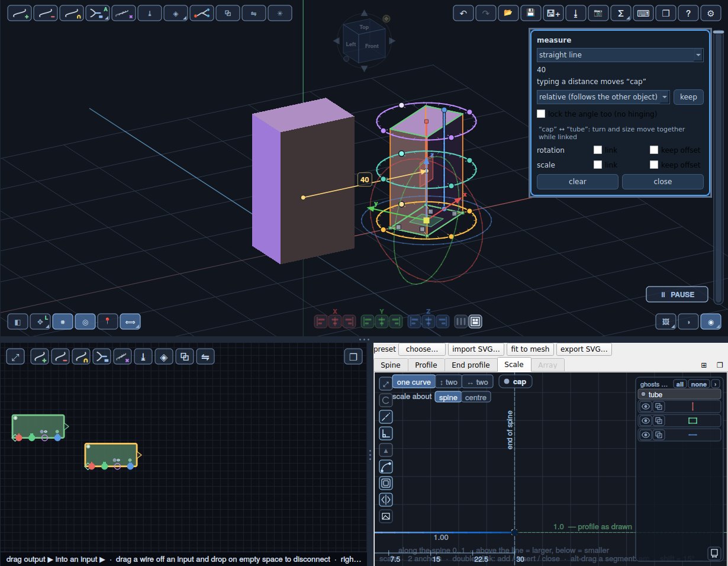Viewport: 728px width, 566px height.
Task: Open the preset 'choose…' dropdown
Action: point(422,349)
